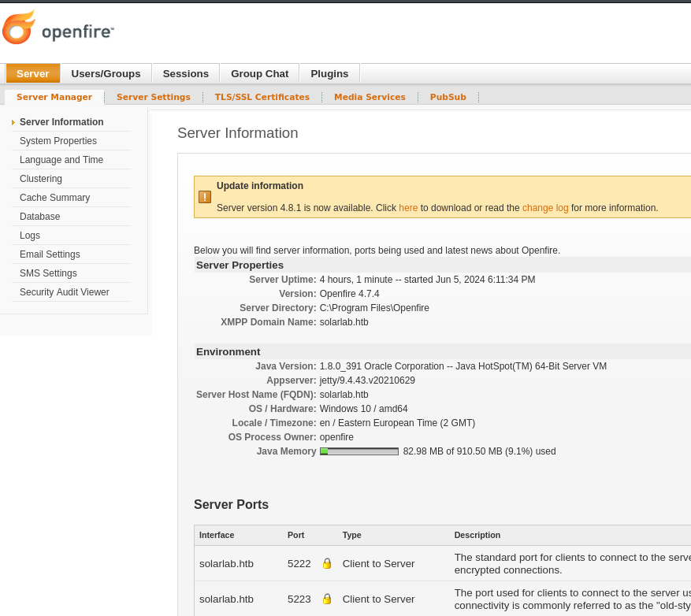691x616 pixels.
Task: Click the Appserver jetty version value
Action: (367, 380)
